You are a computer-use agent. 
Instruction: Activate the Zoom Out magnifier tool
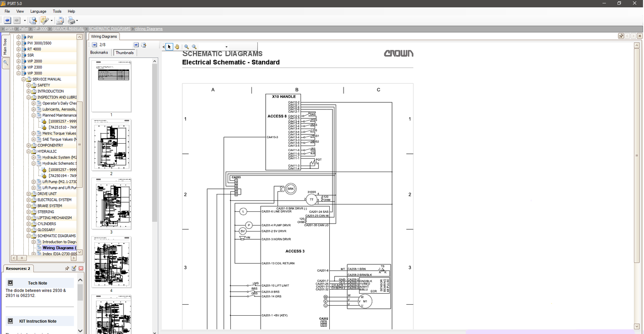tap(194, 46)
